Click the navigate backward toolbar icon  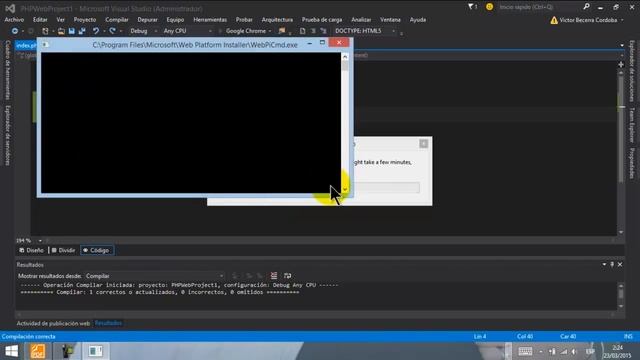click(15, 31)
